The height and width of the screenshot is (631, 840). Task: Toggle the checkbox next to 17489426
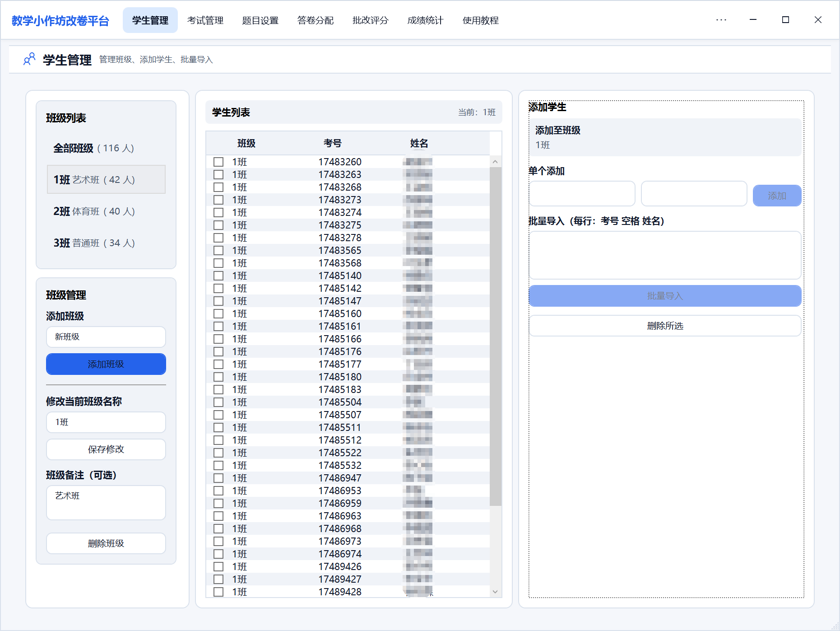(x=218, y=566)
